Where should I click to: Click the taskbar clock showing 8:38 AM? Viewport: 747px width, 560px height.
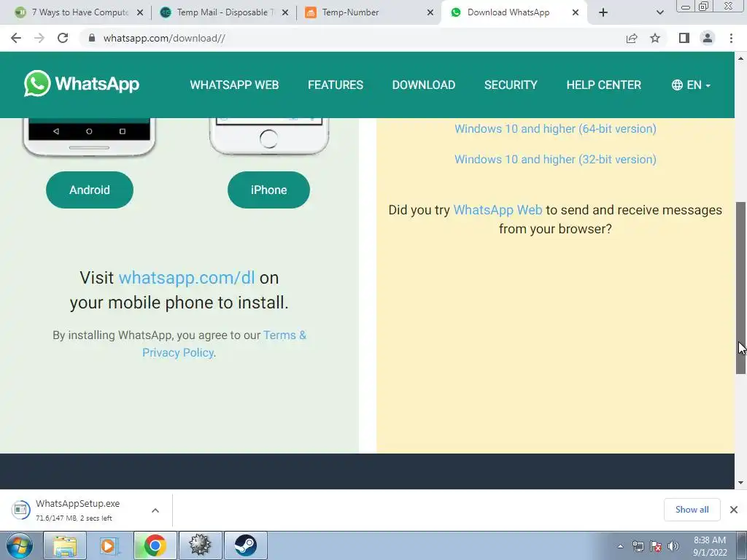[710, 546]
